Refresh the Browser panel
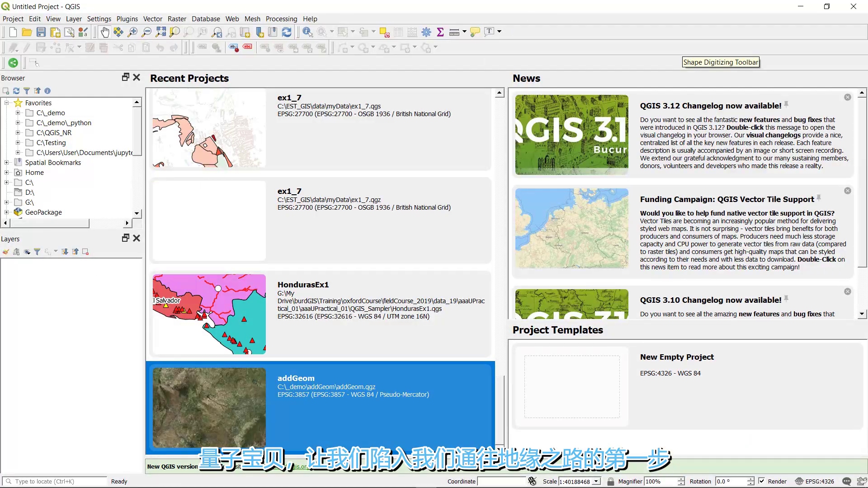Image resolution: width=868 pixels, height=488 pixels. [x=16, y=91]
